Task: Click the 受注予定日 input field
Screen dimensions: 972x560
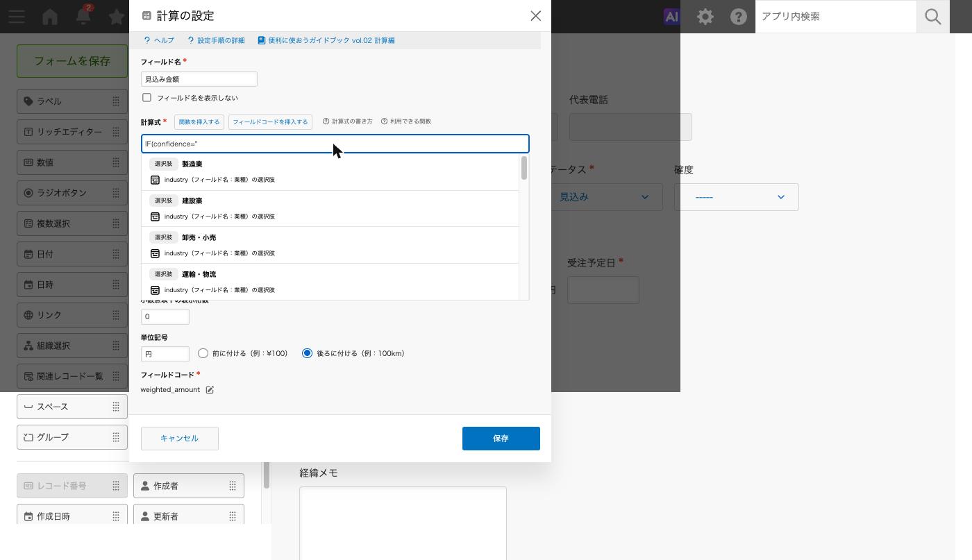Action: click(603, 290)
